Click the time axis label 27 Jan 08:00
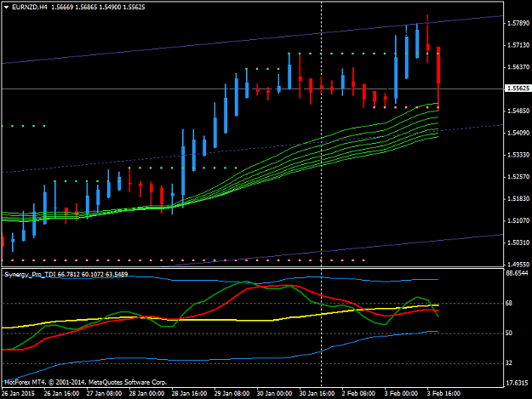Image resolution: width=532 pixels, height=399 pixels. coord(104,394)
